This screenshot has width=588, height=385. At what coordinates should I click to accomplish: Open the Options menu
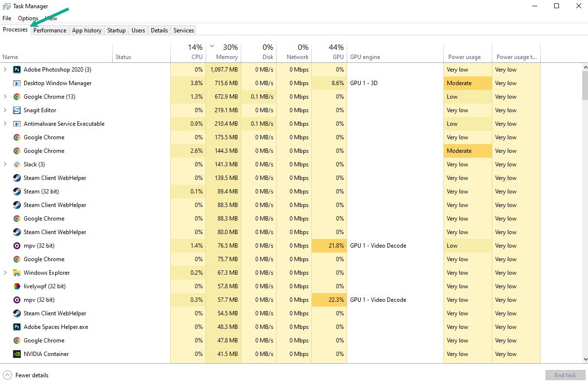click(x=28, y=18)
